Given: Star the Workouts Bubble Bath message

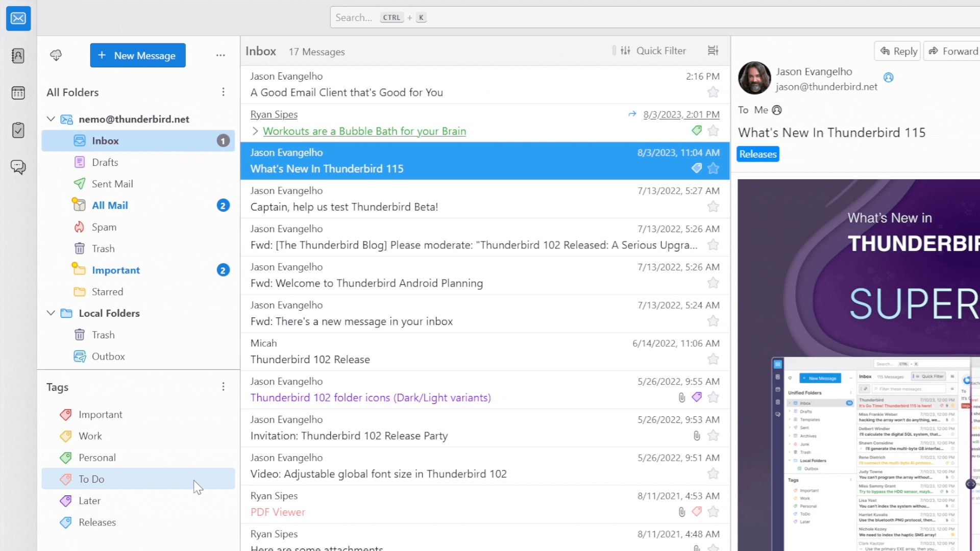Looking at the screenshot, I should pos(713,131).
